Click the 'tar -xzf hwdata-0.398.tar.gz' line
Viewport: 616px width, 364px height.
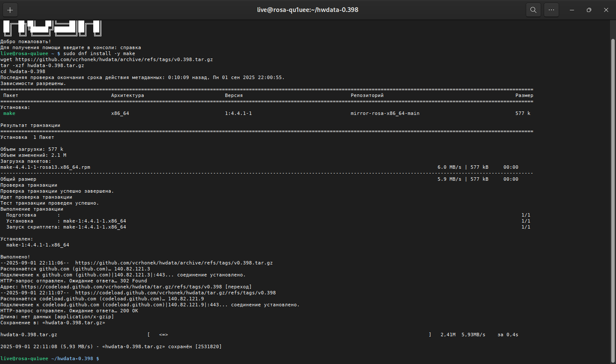click(42, 65)
